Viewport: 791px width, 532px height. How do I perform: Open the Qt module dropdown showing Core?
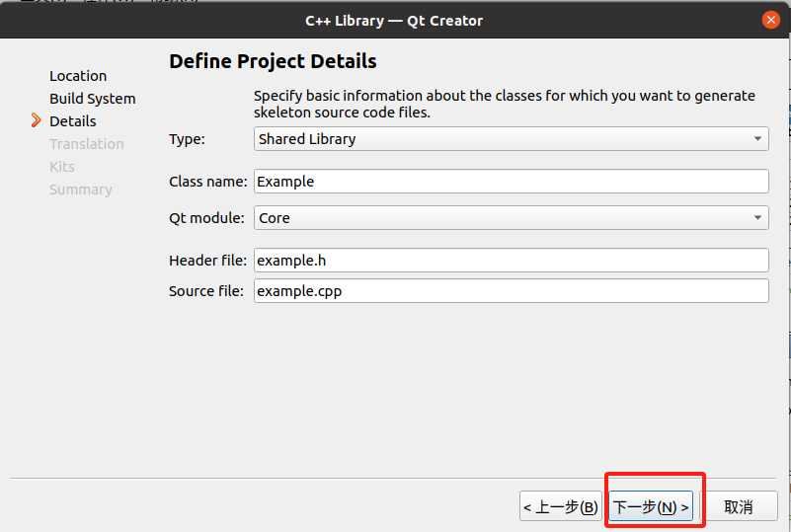coord(511,218)
